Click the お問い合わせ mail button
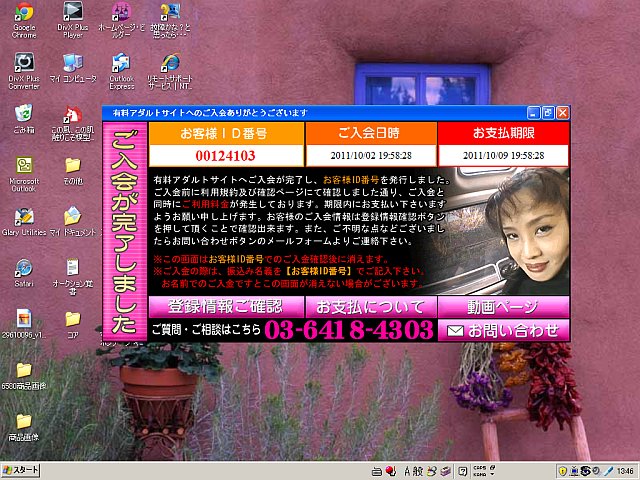 point(503,330)
